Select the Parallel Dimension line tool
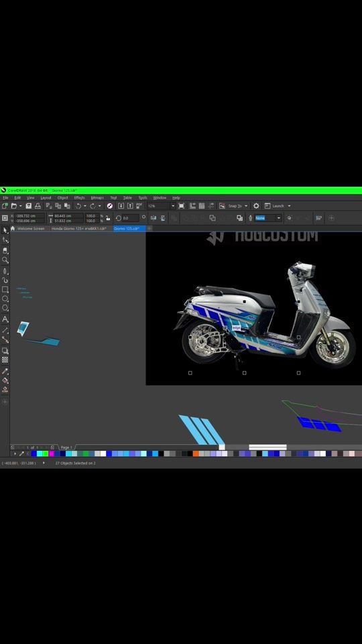362x644 pixels. coord(5,330)
